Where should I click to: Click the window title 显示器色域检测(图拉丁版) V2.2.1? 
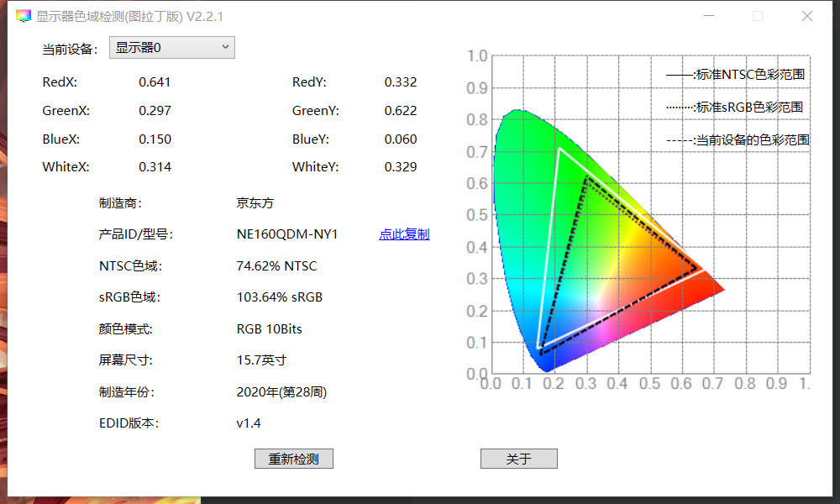pos(129,16)
